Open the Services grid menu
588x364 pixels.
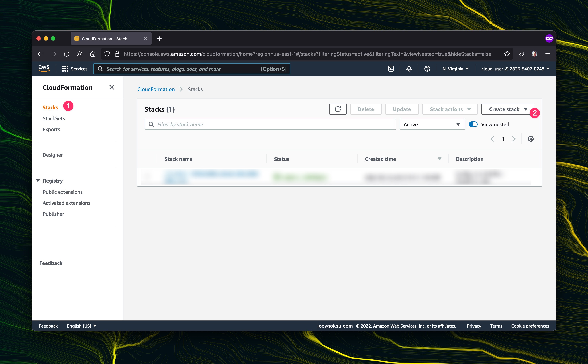pyautogui.click(x=75, y=69)
